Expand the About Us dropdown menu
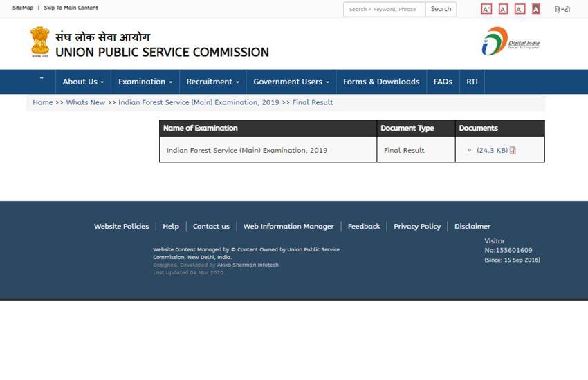The height and width of the screenshot is (380, 588). [x=83, y=82]
